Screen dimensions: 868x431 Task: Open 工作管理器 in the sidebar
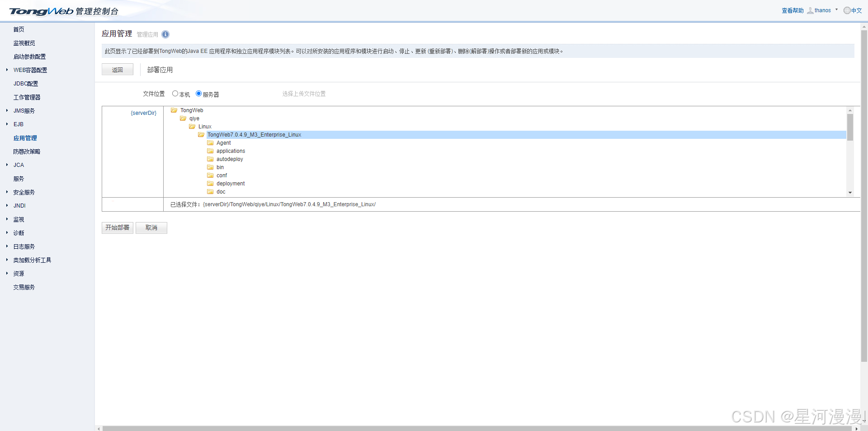coord(27,97)
